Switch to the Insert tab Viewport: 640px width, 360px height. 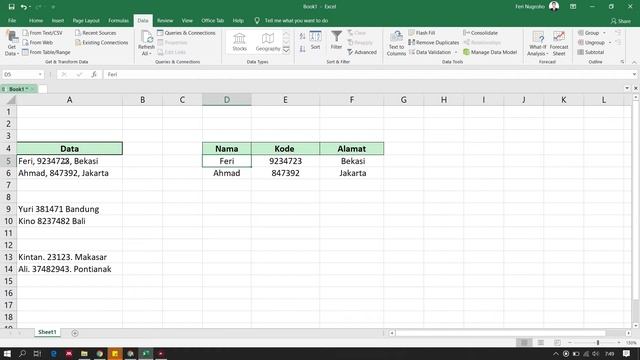58,20
